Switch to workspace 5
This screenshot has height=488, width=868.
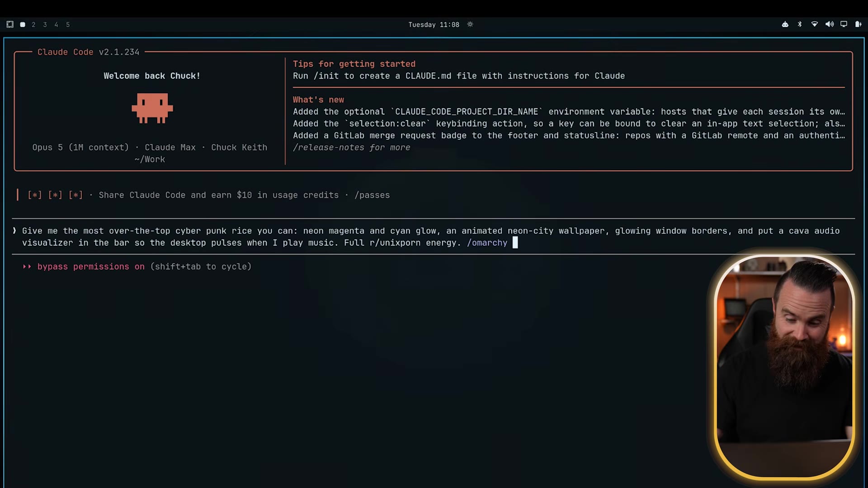(68, 25)
